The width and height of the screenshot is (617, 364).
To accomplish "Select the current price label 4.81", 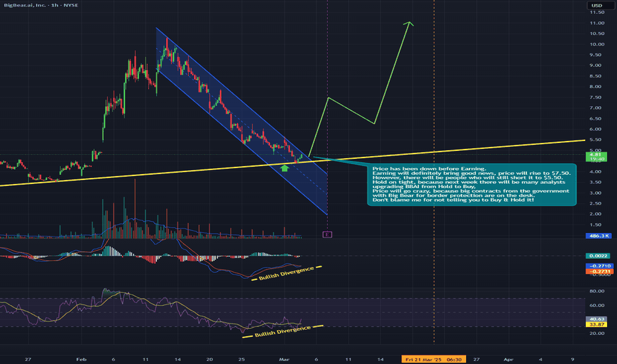I will (596, 155).
